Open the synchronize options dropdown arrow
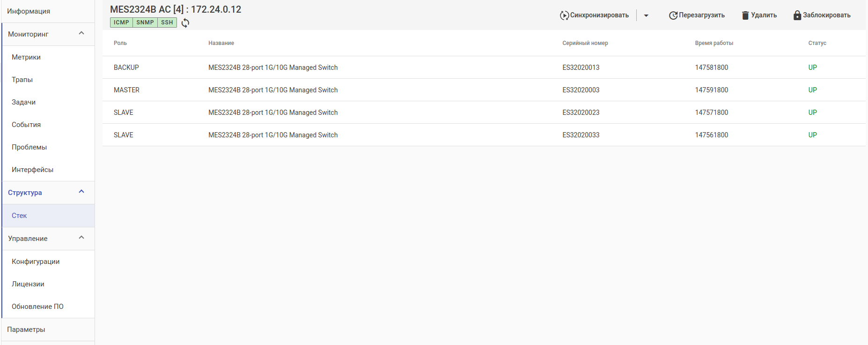 646,15
